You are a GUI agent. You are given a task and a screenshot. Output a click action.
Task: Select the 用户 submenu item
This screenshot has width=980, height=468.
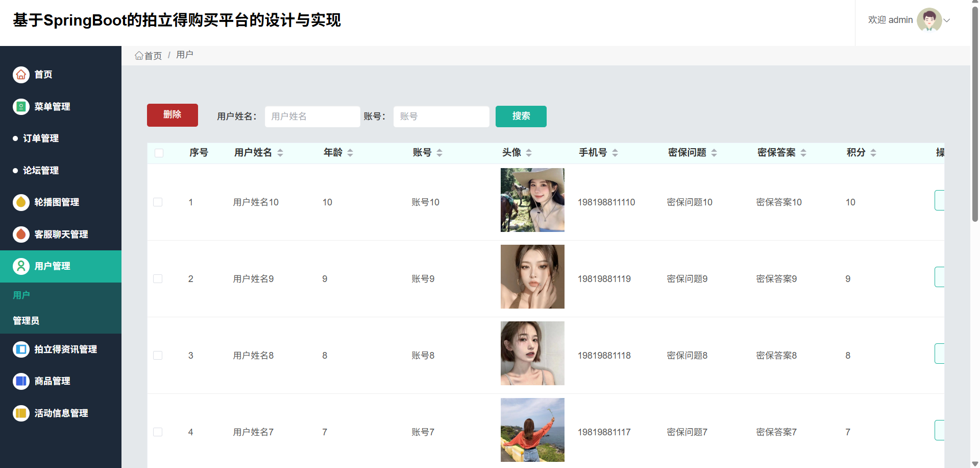tap(61, 295)
